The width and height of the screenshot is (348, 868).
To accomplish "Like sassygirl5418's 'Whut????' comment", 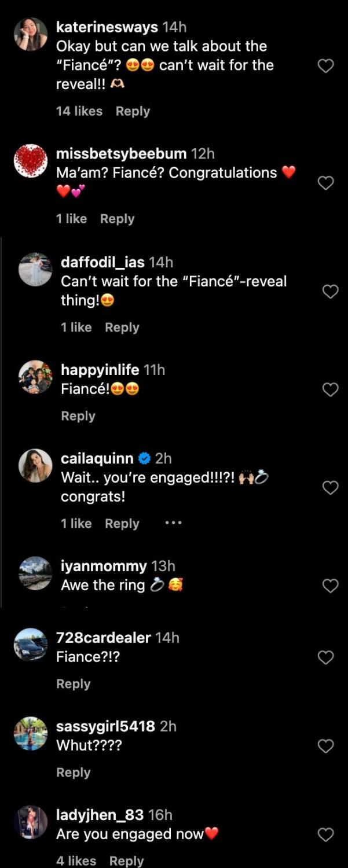I will click(x=326, y=745).
